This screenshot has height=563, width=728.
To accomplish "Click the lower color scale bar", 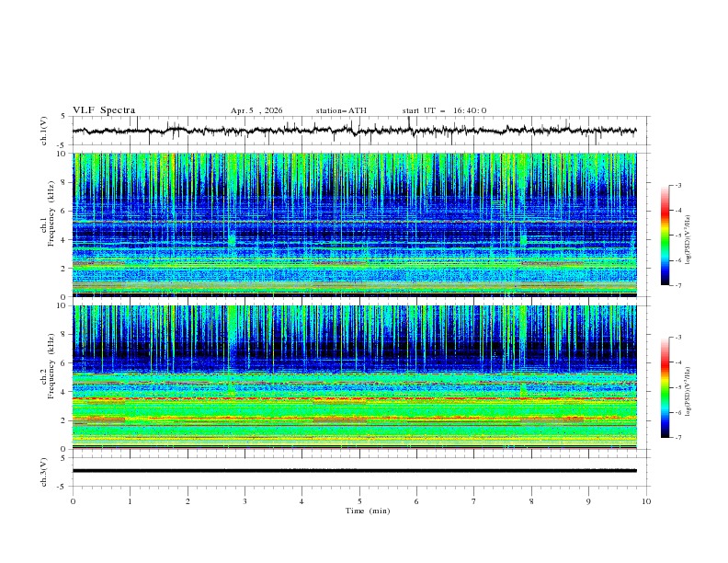I will coord(665,387).
